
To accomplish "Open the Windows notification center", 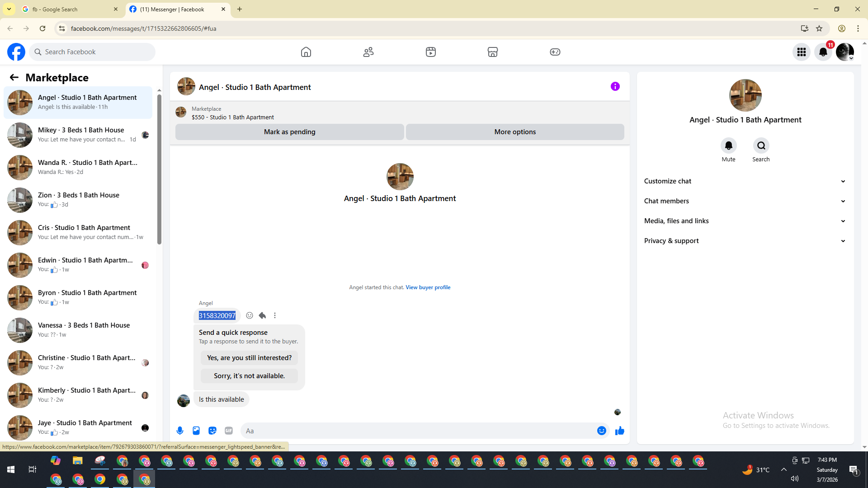I will pyautogui.click(x=854, y=470).
